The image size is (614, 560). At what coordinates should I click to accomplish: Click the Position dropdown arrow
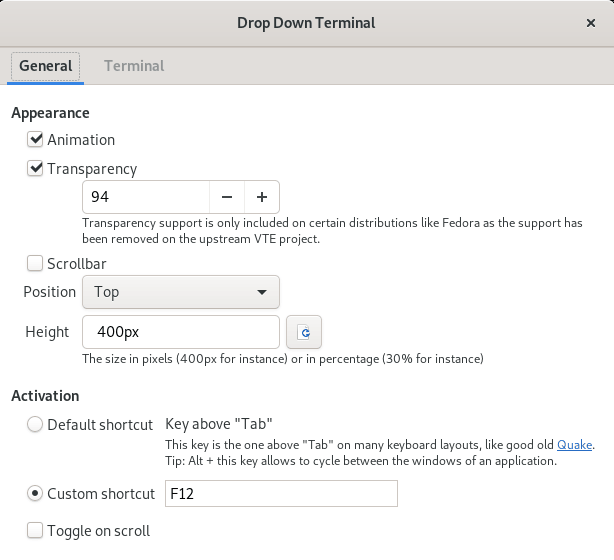tap(262, 292)
